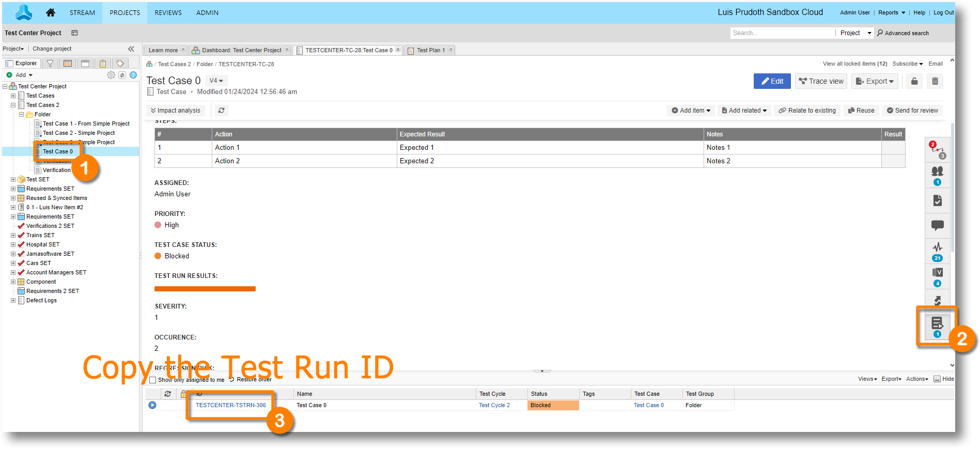This screenshot has height=449, width=980.
Task: Click the lock item padlock icon
Action: pos(914,81)
